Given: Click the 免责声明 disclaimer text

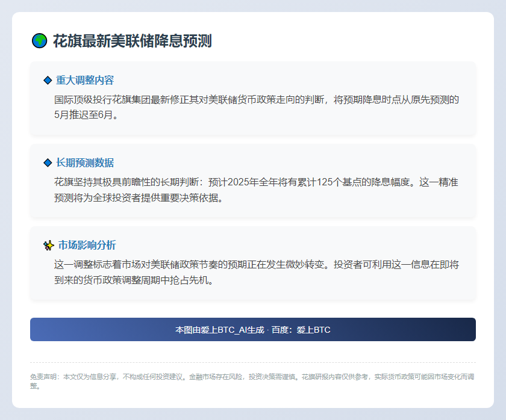Looking at the screenshot, I should (x=252, y=381).
